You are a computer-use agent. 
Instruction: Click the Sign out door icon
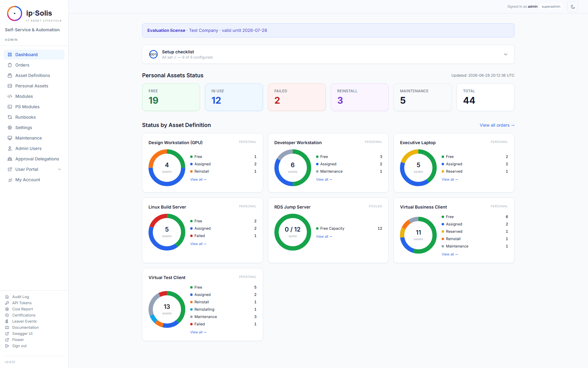click(7, 346)
